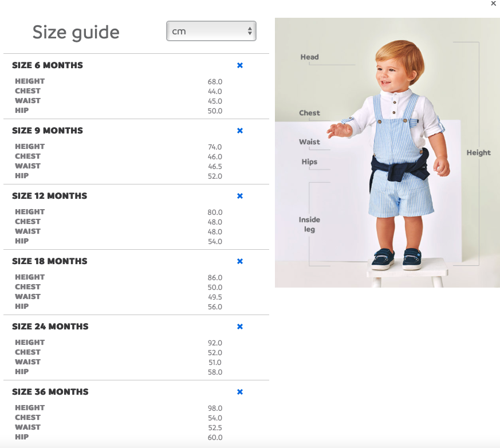Click HEIGHT label under Size 6 Months
500x448 pixels.
coord(30,81)
